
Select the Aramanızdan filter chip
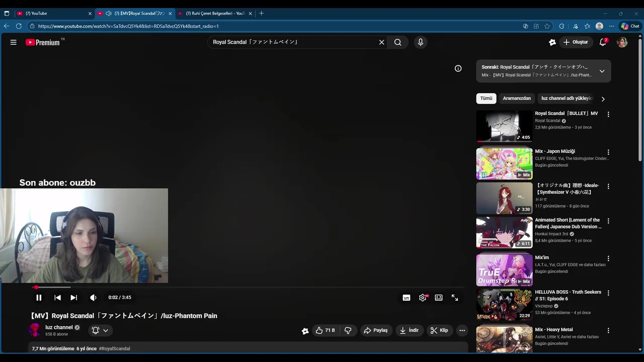point(517,99)
